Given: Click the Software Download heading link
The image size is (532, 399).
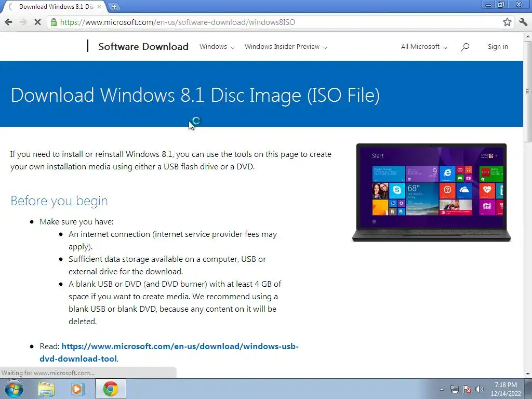Looking at the screenshot, I should [x=143, y=46].
